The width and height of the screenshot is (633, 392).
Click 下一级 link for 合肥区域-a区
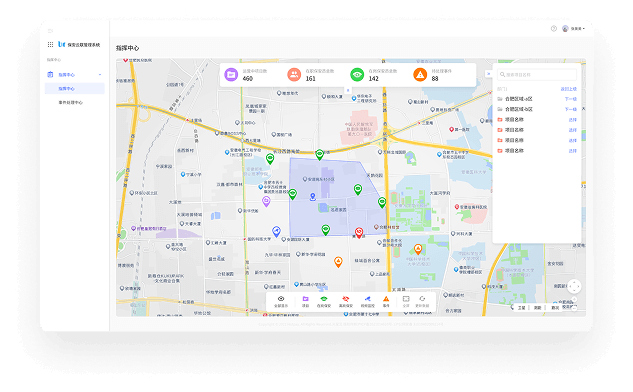570,99
